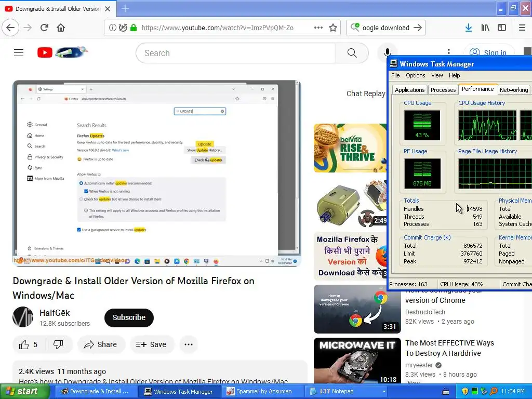Click the Chat Replay heading
The width and height of the screenshot is (532, 399).
click(366, 94)
